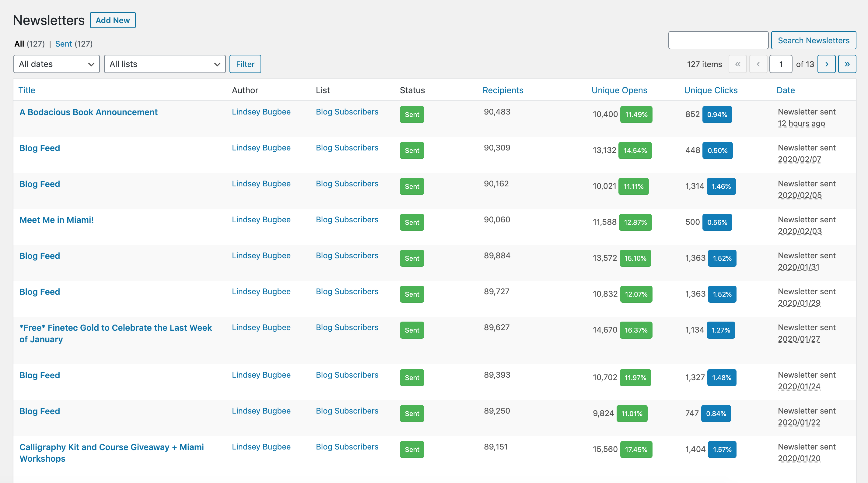868x483 pixels.
Task: Click the 1.46% click rate badge
Action: (x=721, y=186)
